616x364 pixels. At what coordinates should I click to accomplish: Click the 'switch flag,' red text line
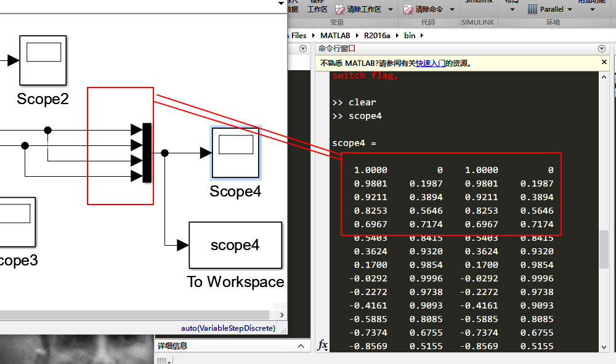tap(365, 75)
